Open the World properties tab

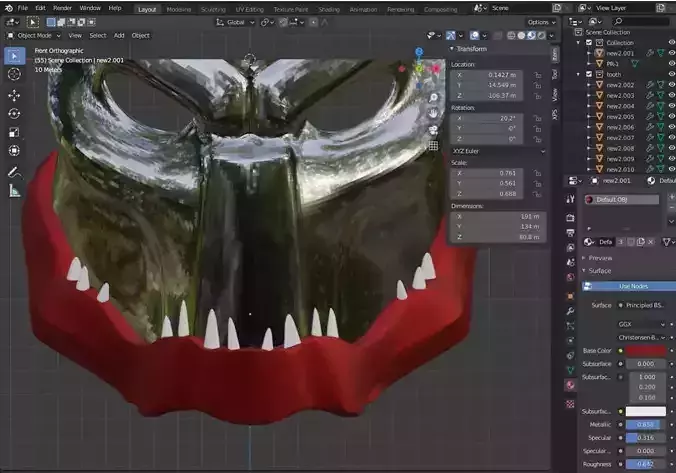pos(570,277)
